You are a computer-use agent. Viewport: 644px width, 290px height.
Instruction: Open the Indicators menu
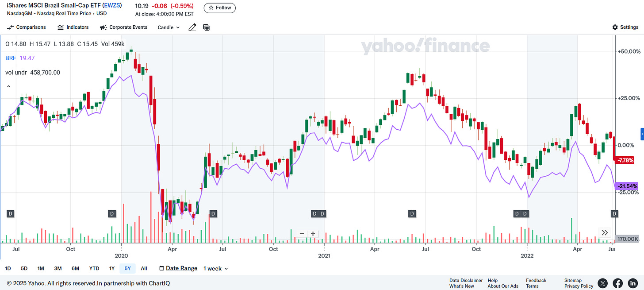tap(73, 27)
